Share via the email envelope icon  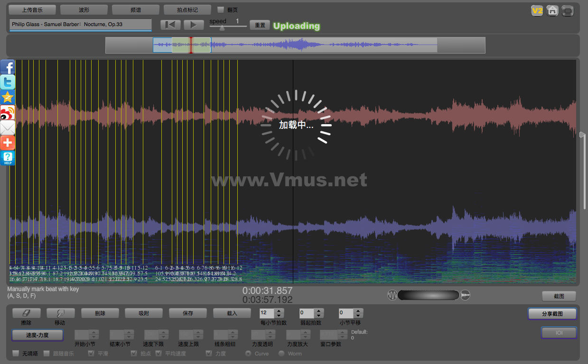tap(8, 128)
